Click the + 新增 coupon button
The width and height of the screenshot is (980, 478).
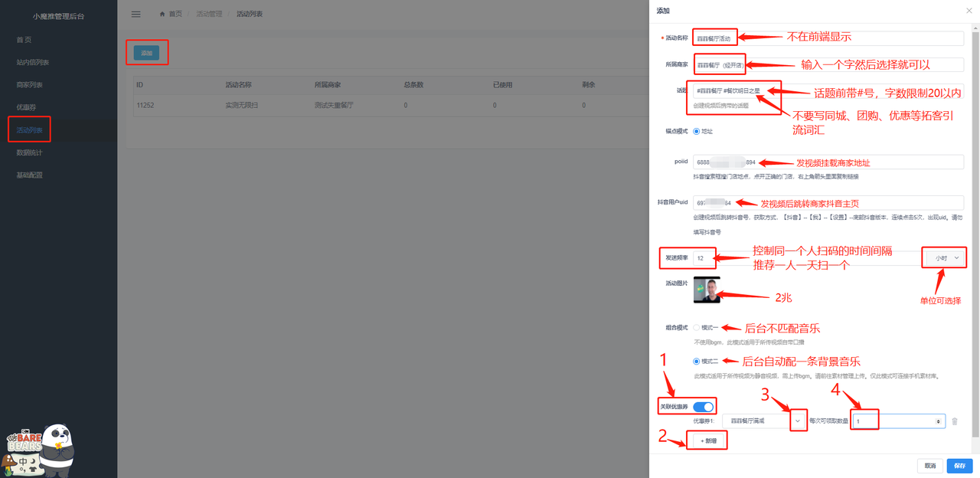[707, 440]
